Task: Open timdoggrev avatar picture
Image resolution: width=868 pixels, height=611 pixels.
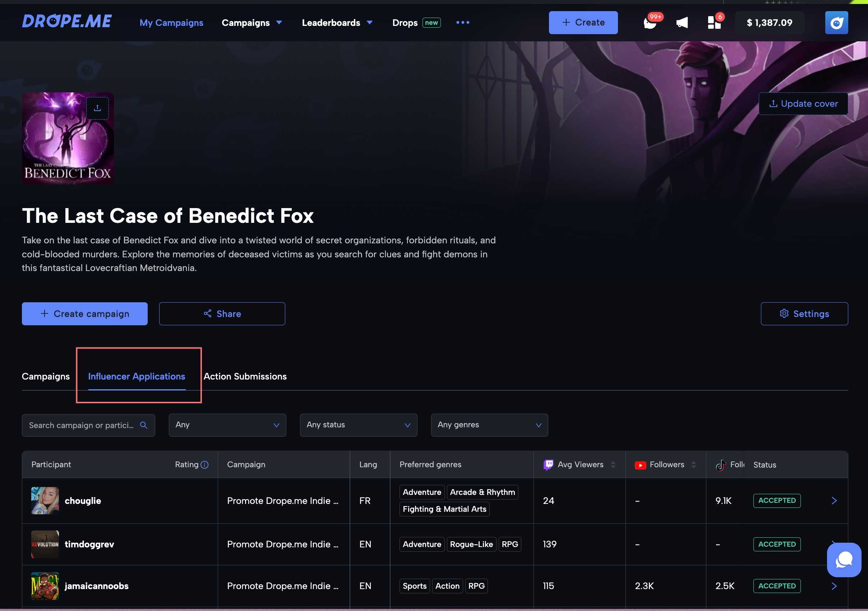Action: coord(45,544)
